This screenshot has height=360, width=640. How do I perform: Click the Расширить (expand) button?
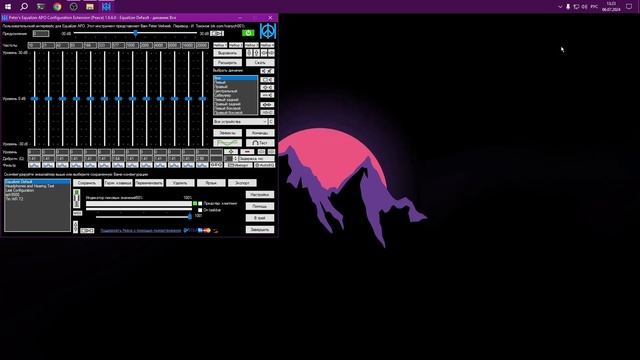[x=227, y=63]
